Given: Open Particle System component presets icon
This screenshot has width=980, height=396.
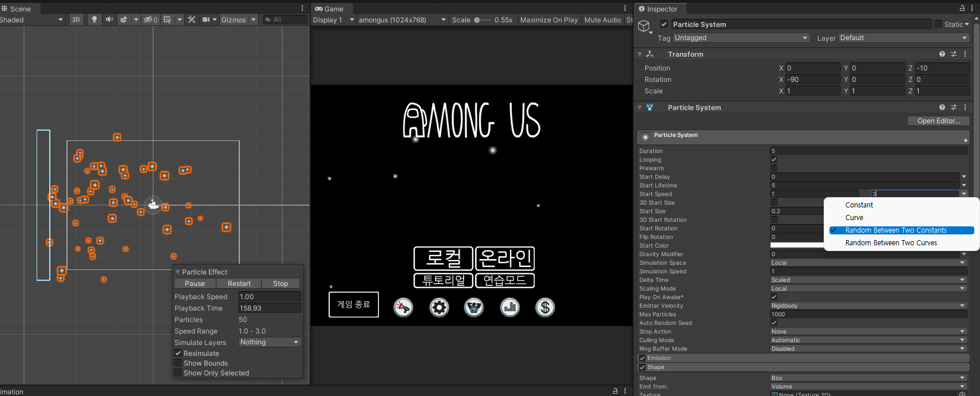Looking at the screenshot, I should pyautogui.click(x=954, y=107).
